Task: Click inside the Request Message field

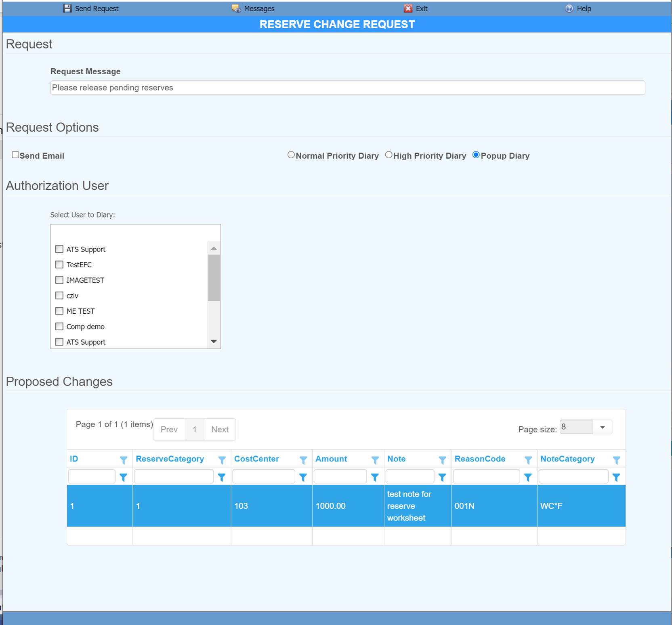Action: pyautogui.click(x=347, y=88)
